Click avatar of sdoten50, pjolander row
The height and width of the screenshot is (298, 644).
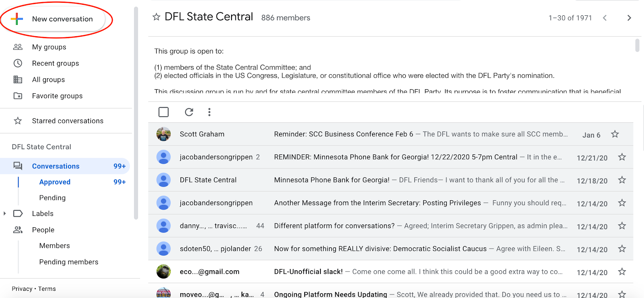(x=163, y=249)
